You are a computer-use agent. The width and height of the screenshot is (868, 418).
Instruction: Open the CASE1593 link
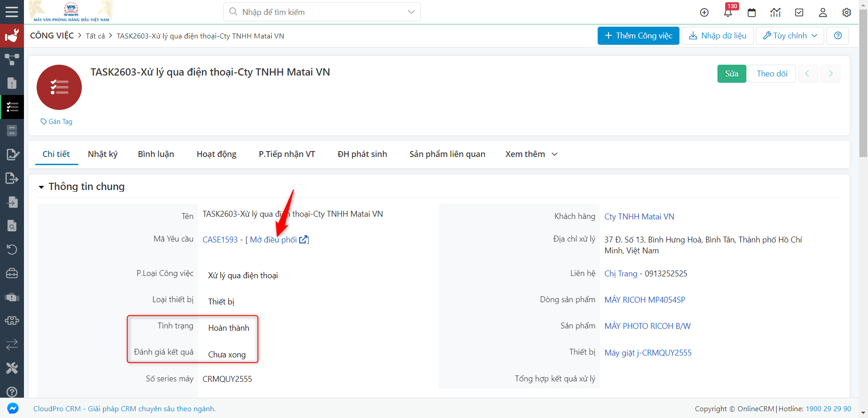[220, 240]
